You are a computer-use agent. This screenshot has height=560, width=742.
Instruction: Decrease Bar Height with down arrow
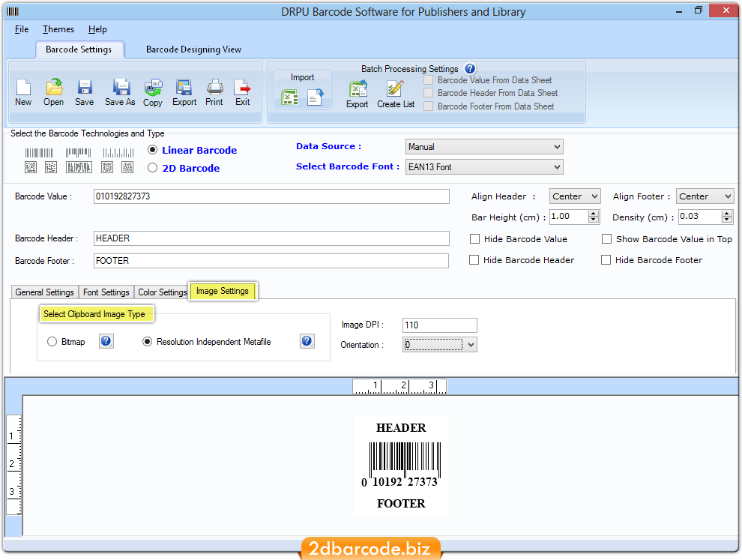(x=594, y=220)
